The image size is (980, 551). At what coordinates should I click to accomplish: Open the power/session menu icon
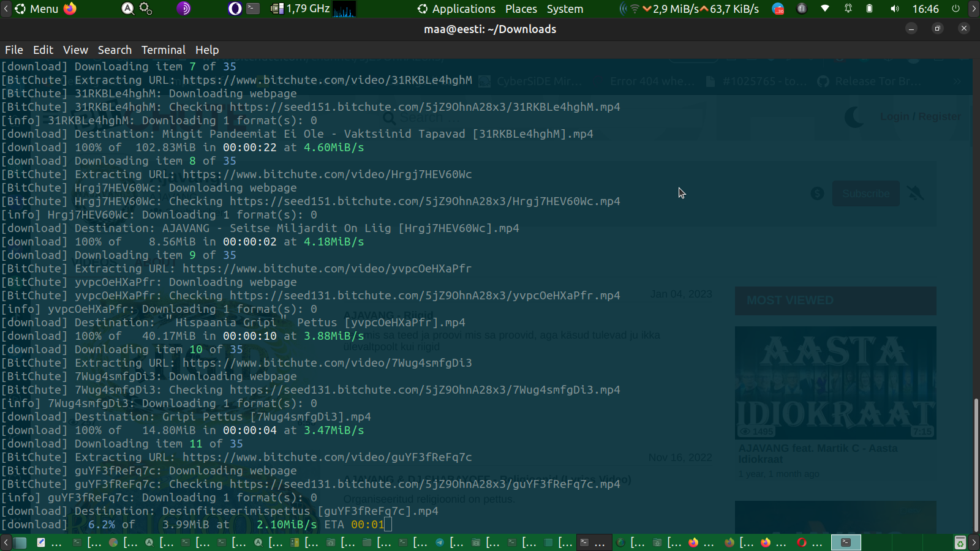pos(956,9)
